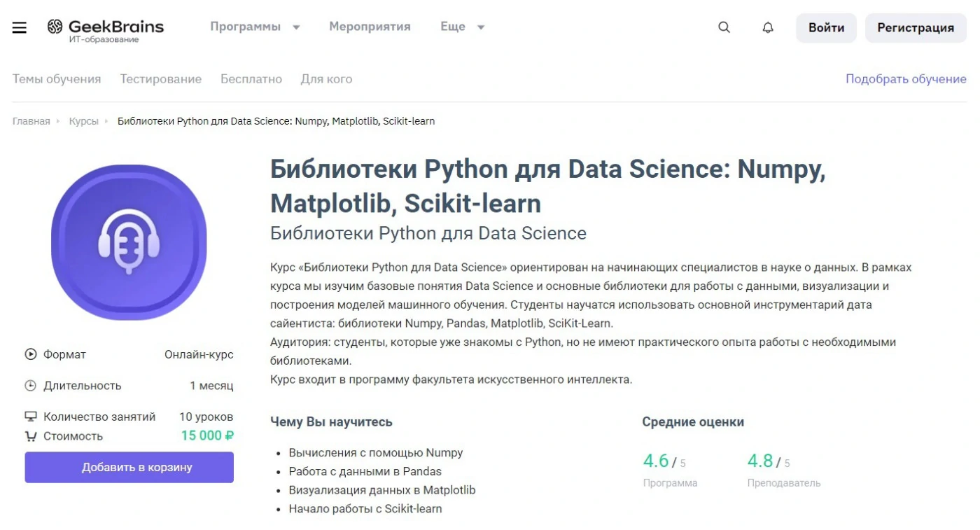Click Работа с данными в Pandas item
Viewport: 980px width, 530px height.
coord(365,471)
